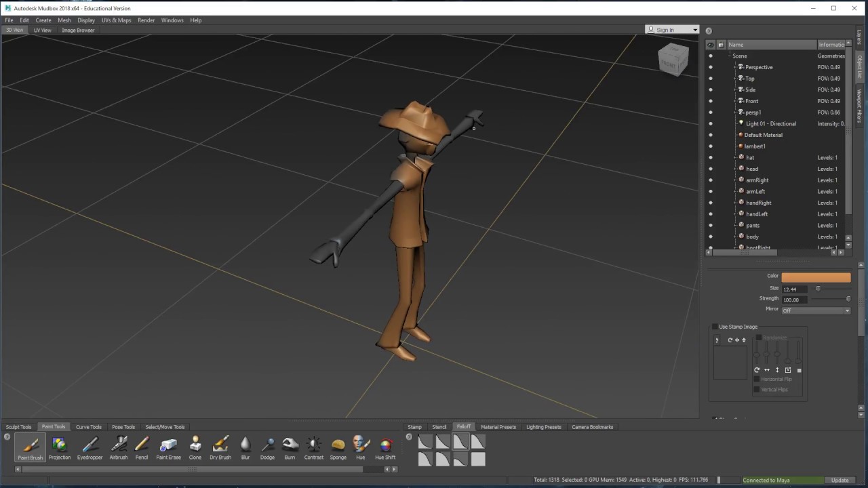This screenshot has height=488, width=868.
Task: Activate the Paint Erase tool
Action: [168, 448]
